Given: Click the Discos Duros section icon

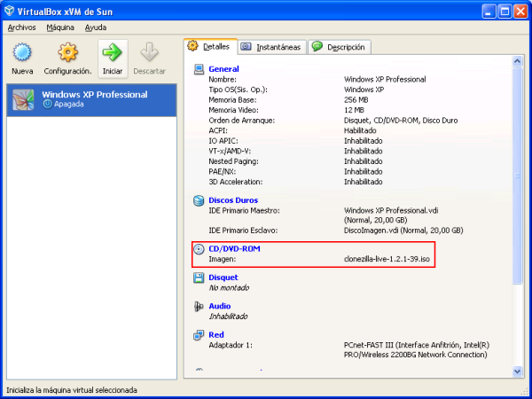Looking at the screenshot, I should pos(199,200).
